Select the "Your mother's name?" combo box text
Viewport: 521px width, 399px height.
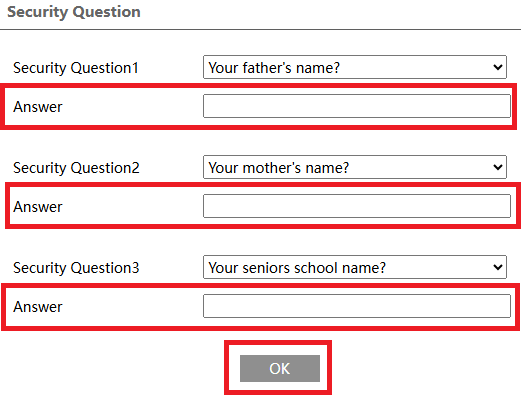(x=279, y=168)
